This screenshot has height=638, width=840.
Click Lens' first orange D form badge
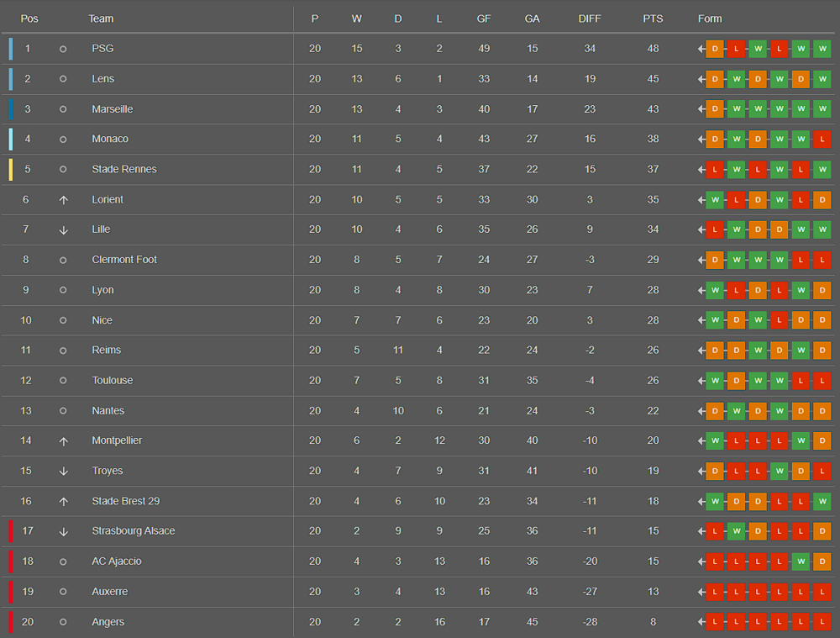pos(715,79)
